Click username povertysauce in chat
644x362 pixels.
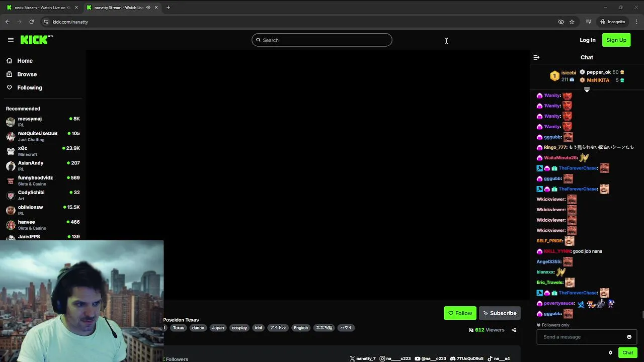tap(559, 303)
